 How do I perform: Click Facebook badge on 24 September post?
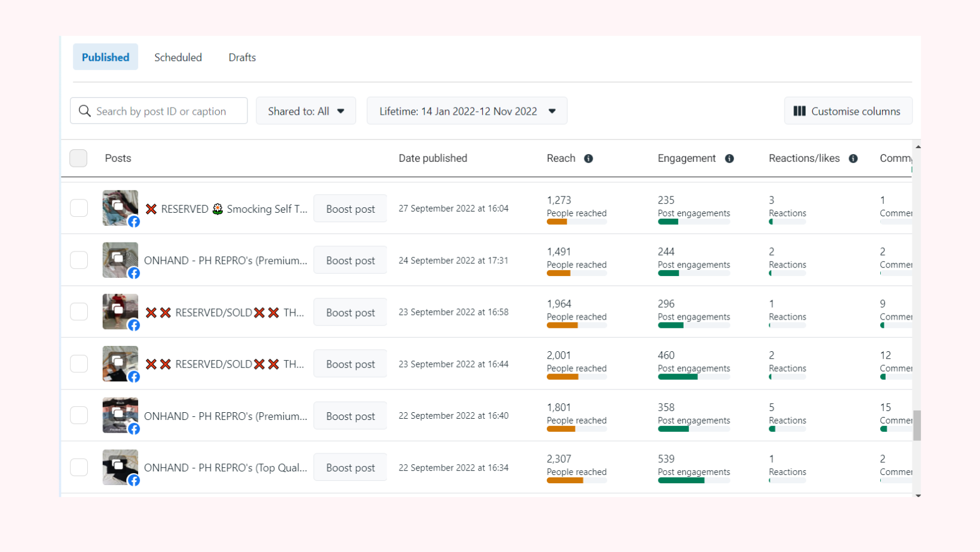click(x=134, y=274)
